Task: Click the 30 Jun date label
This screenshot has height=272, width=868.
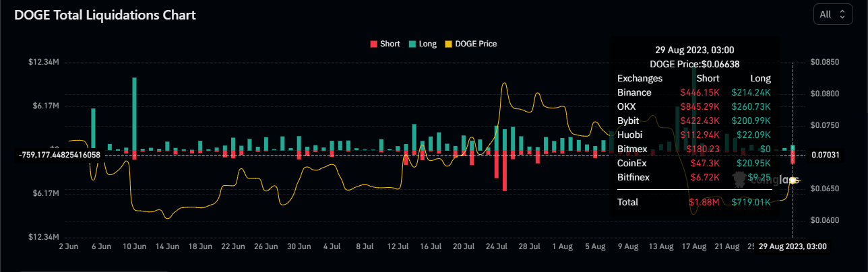Action: 298,247
